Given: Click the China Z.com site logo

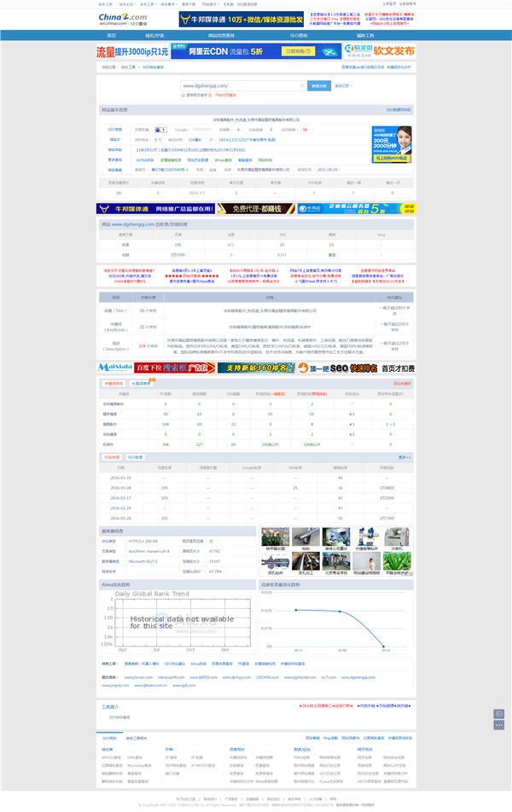Looking at the screenshot, I should (x=122, y=18).
